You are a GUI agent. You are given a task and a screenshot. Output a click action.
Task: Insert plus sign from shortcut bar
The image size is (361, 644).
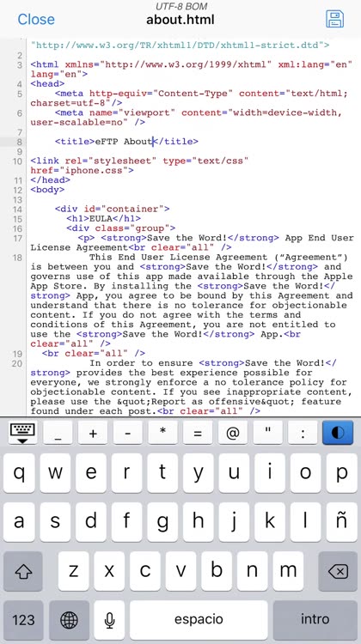coord(93,433)
